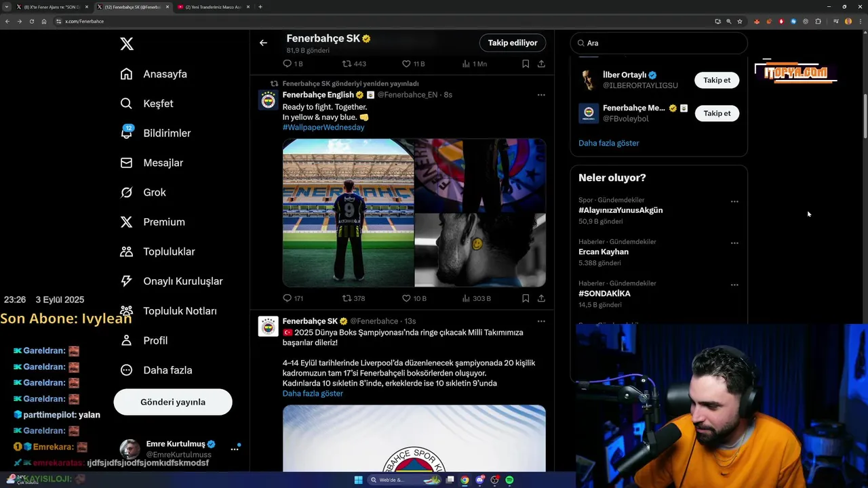Reply to wallpaper post showing 171
The width and height of the screenshot is (868, 488).
287,298
